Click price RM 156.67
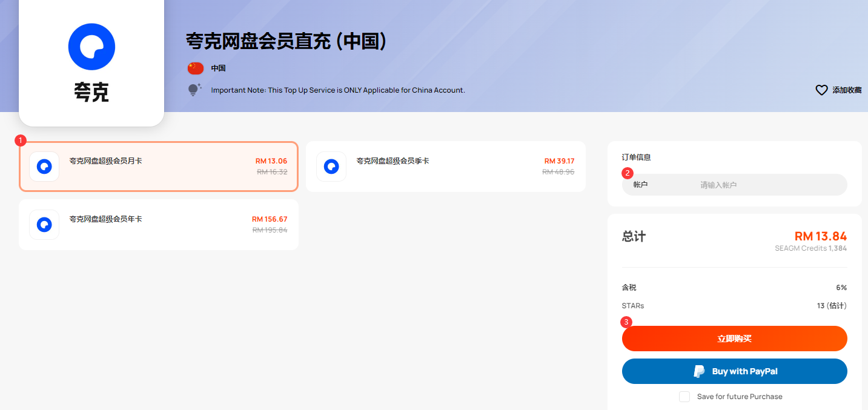868x410 pixels. click(x=270, y=219)
